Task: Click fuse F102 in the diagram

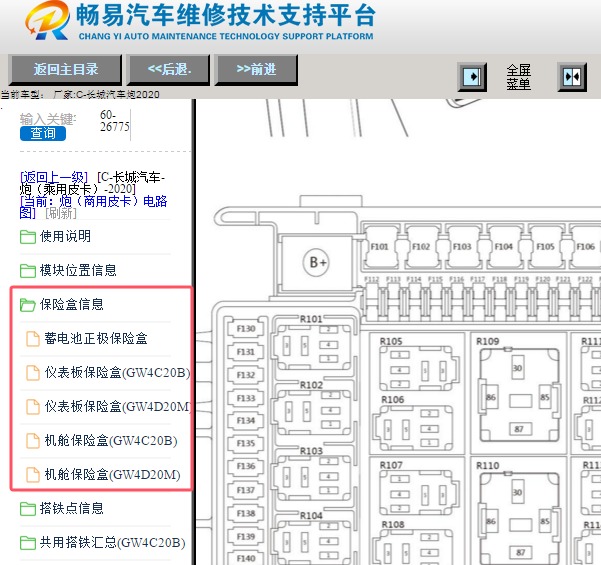Action: pyautogui.click(x=421, y=246)
